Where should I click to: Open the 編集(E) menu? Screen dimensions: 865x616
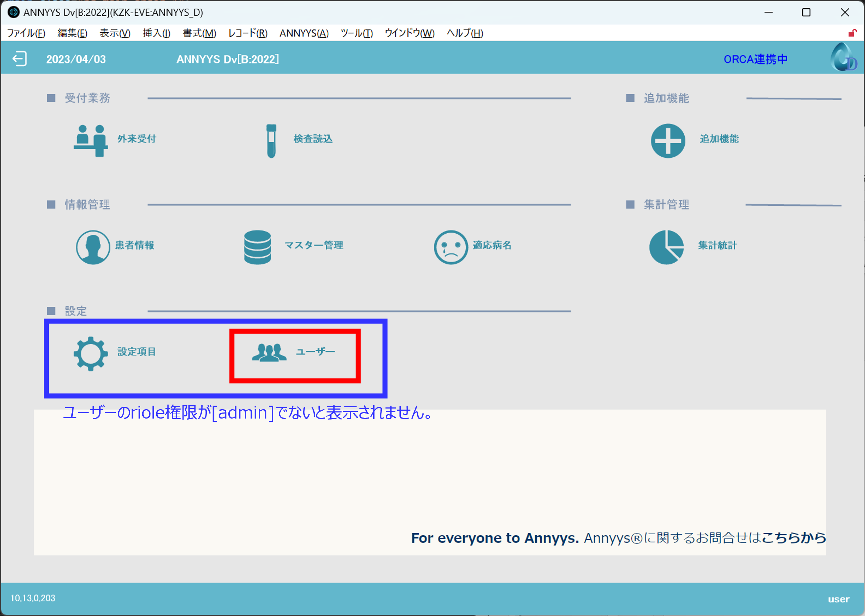coord(72,33)
